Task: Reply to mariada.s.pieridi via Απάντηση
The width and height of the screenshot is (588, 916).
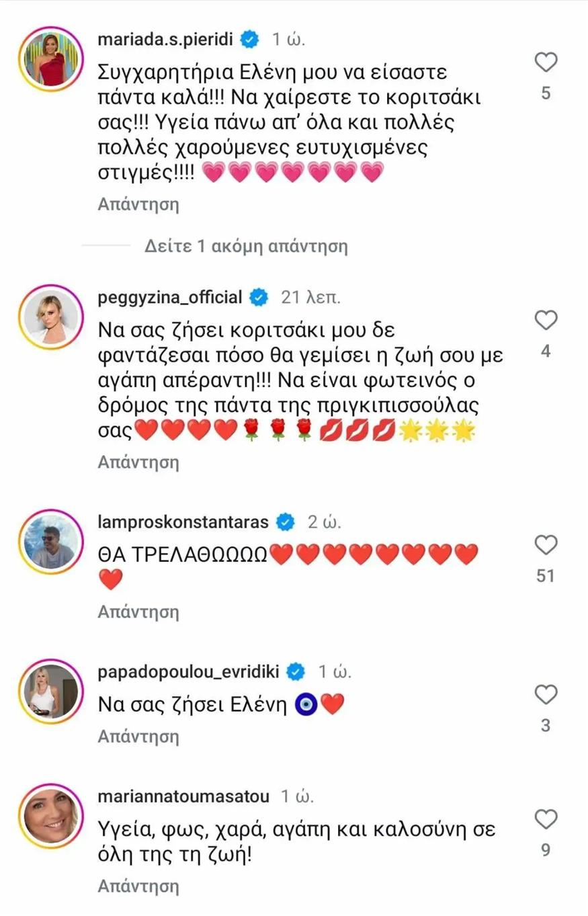Action: pos(138,204)
